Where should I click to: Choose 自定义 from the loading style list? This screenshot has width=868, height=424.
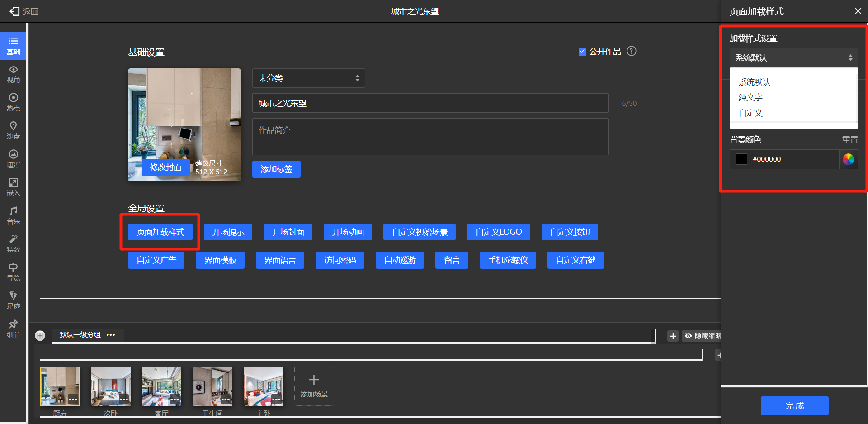(x=750, y=113)
